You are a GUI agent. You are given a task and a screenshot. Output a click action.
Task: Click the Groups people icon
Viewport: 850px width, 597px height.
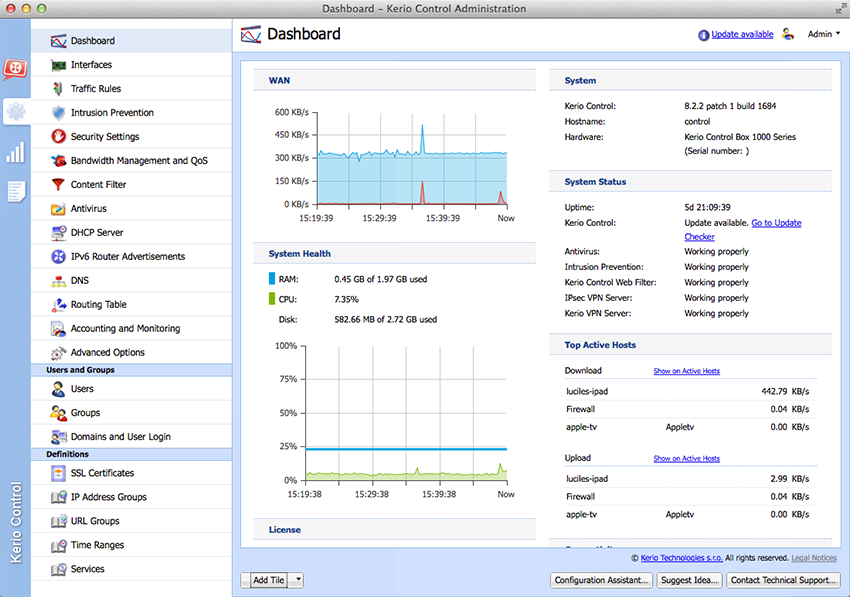point(58,413)
